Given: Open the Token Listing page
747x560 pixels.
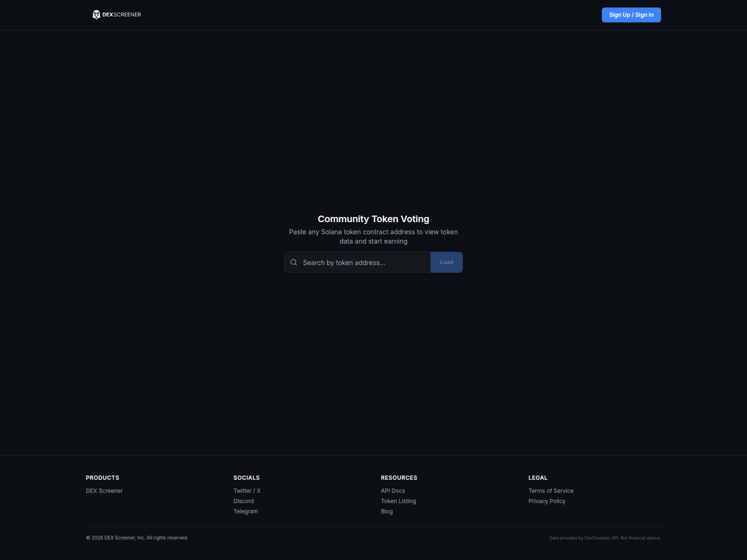Looking at the screenshot, I should pos(398,501).
